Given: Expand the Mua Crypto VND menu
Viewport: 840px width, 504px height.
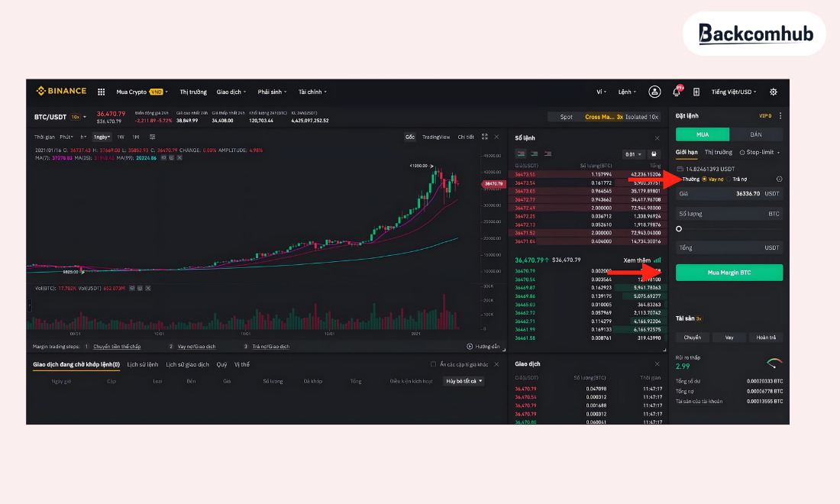Looking at the screenshot, I should point(142,92).
